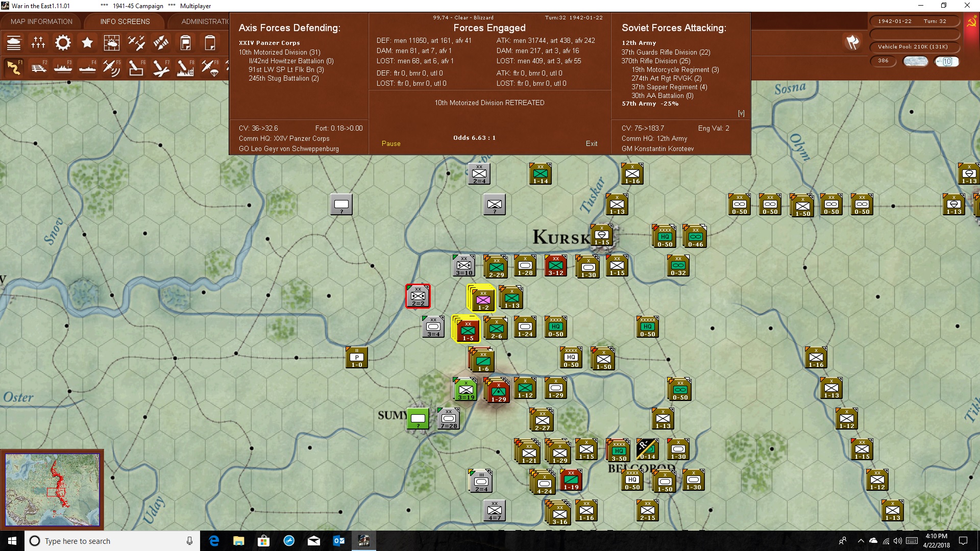Click GM Konstantin Koroteev leader name
This screenshot has width=980, height=551.
657,149
